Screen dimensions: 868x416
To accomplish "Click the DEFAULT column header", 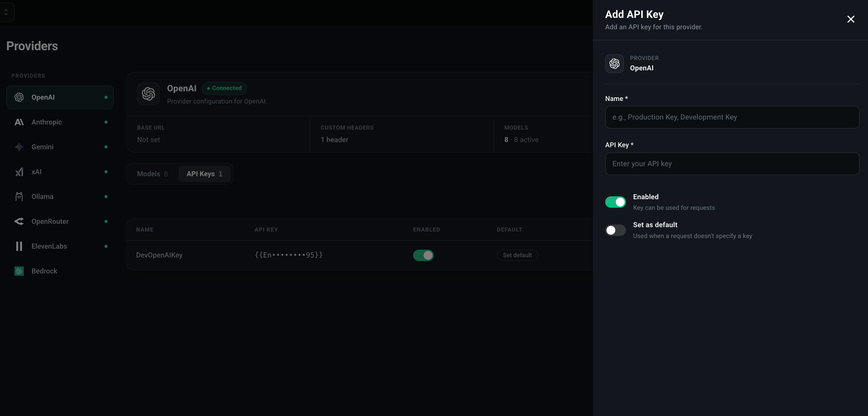I will coord(510,229).
